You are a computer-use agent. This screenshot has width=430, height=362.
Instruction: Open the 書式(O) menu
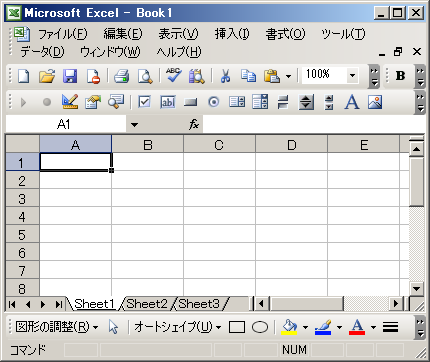(285, 34)
